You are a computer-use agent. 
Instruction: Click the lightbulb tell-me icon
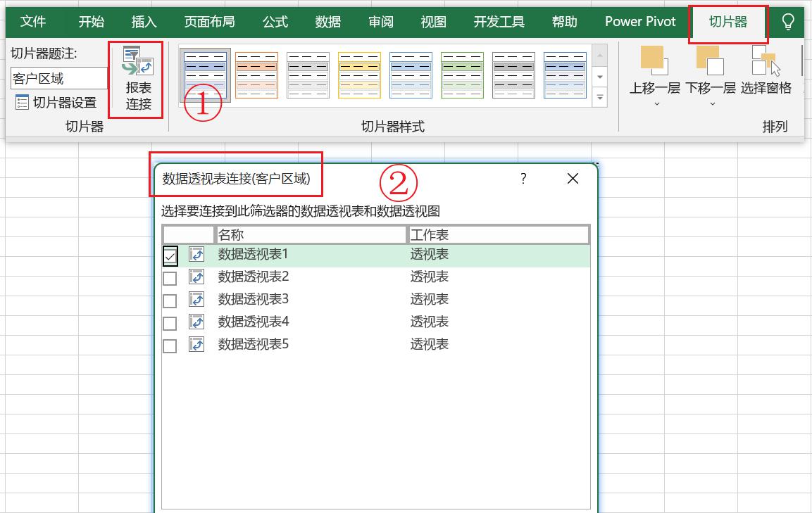coord(787,22)
